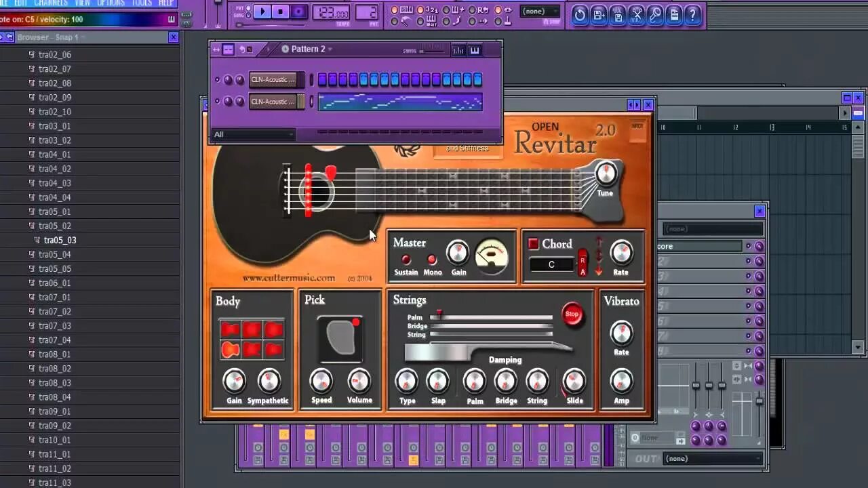Click the Body Gain knob

[x=234, y=382]
